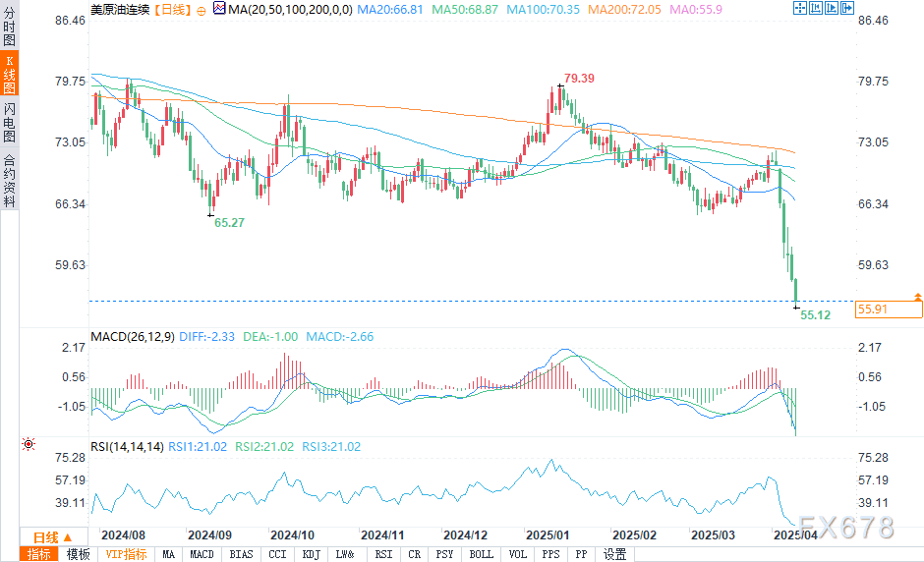
Task: Open the 设置 settings button
Action: point(614,554)
